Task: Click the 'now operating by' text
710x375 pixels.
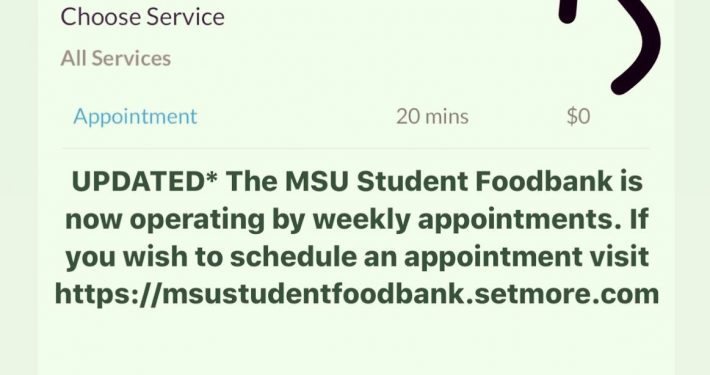Action: (x=186, y=220)
